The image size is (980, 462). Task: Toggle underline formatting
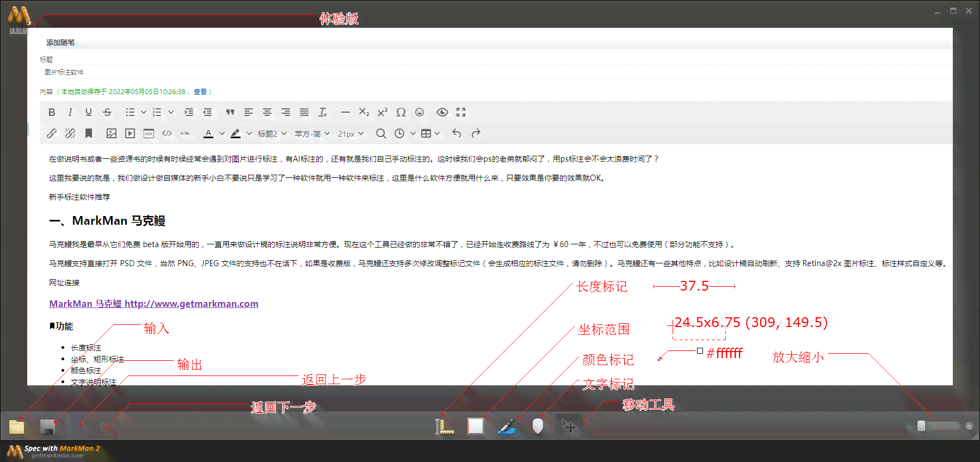click(89, 112)
